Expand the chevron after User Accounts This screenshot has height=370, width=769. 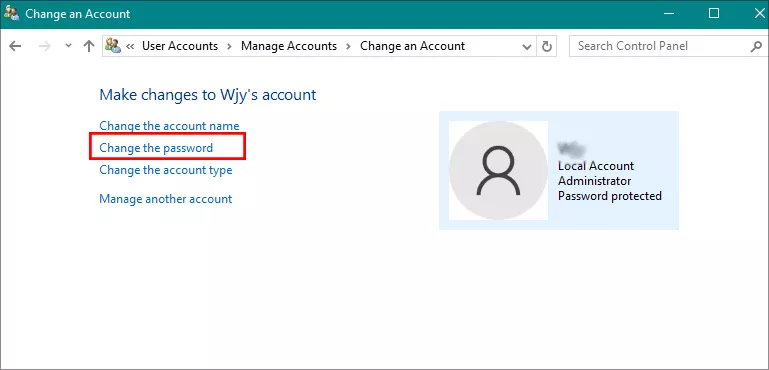pyautogui.click(x=229, y=47)
